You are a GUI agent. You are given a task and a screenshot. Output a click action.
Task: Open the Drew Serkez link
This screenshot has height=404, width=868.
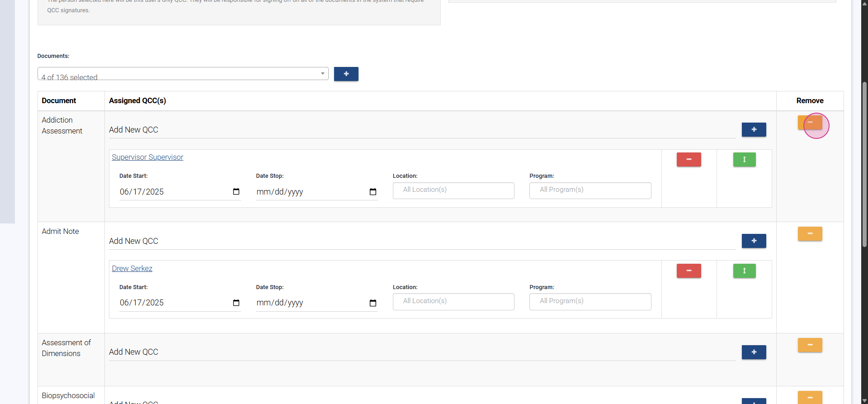pyautogui.click(x=132, y=269)
